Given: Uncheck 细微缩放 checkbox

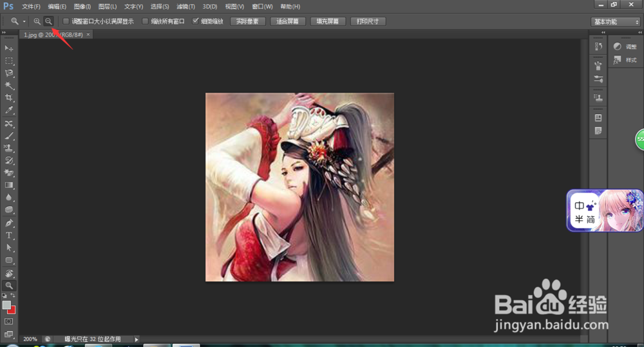Looking at the screenshot, I should click(196, 21).
